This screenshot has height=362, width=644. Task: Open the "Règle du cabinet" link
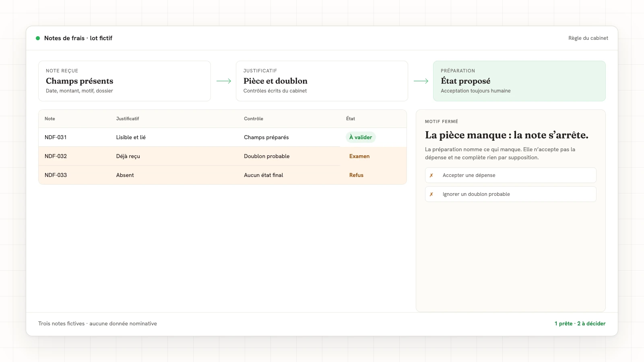coord(588,38)
